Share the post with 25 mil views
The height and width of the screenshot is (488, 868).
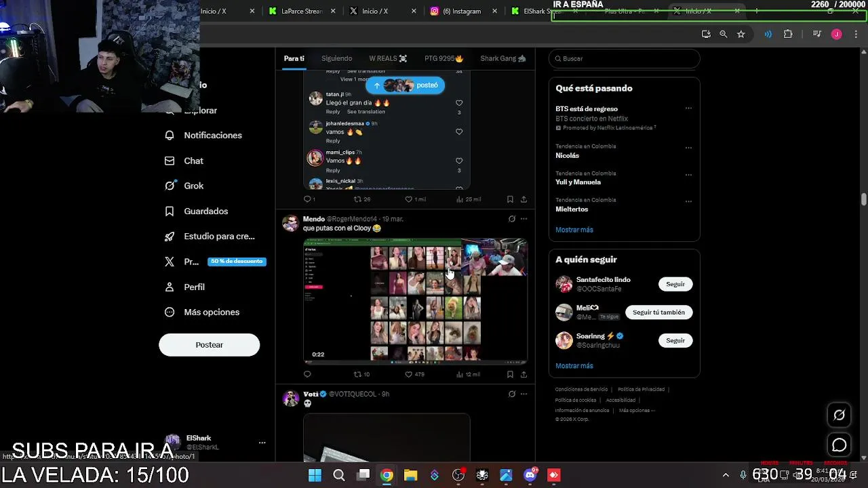tap(524, 199)
